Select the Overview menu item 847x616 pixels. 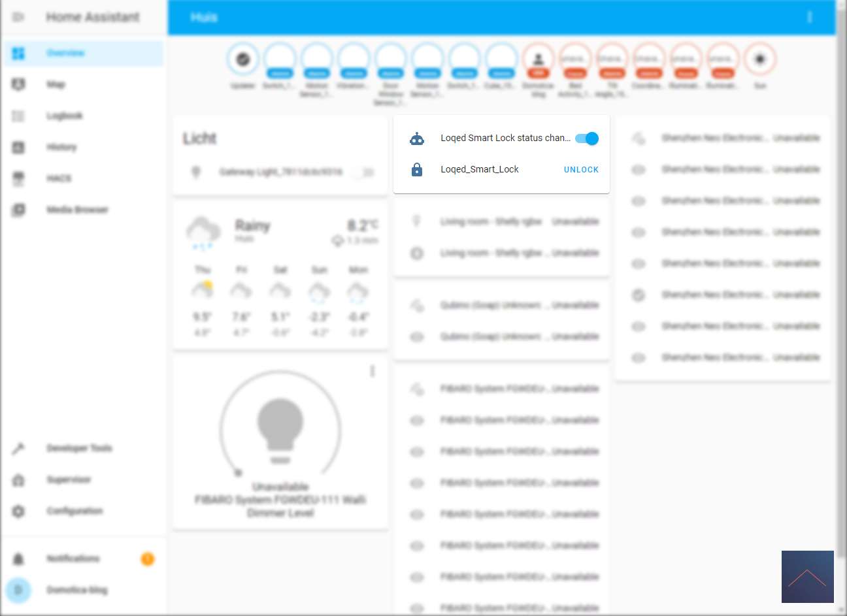65,53
